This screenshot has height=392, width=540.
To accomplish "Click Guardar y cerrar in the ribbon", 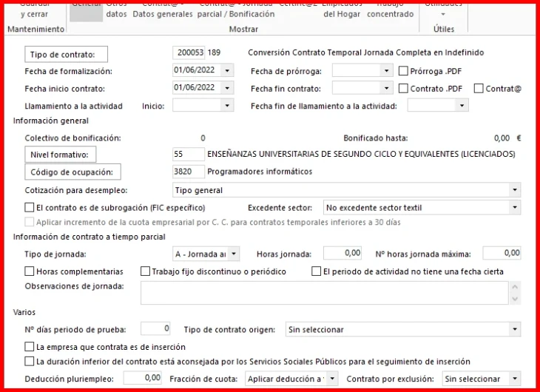I will 35,11.
